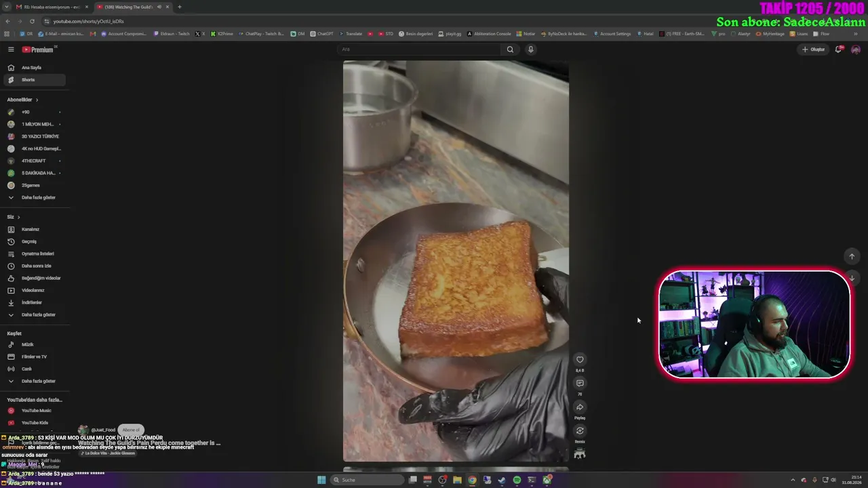Open the Siz section header
This screenshot has height=488, width=868.
coord(14,217)
